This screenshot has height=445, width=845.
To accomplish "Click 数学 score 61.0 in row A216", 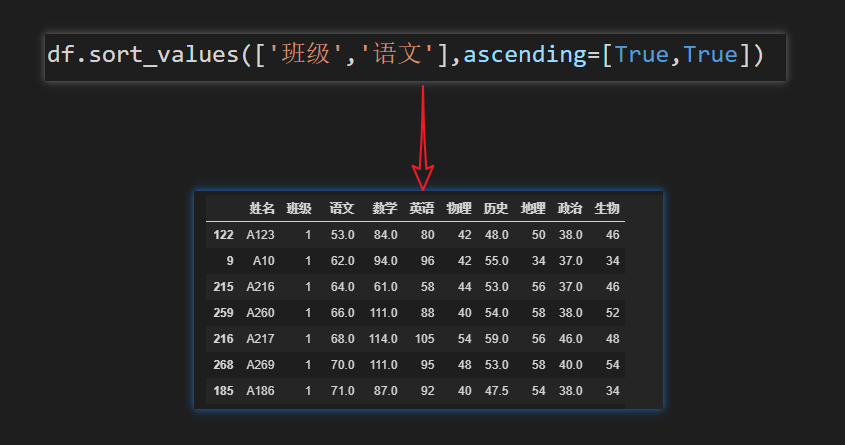I will (386, 287).
